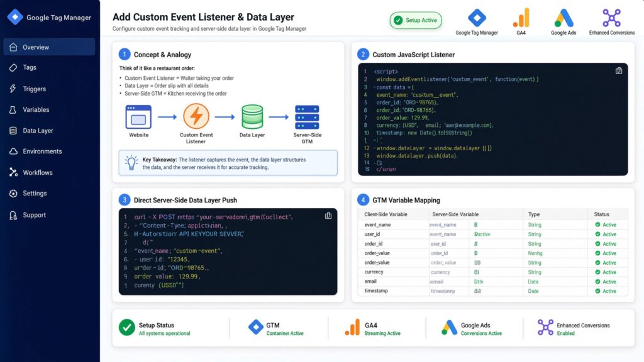Click 'Container Active' text under GTM

285,333
